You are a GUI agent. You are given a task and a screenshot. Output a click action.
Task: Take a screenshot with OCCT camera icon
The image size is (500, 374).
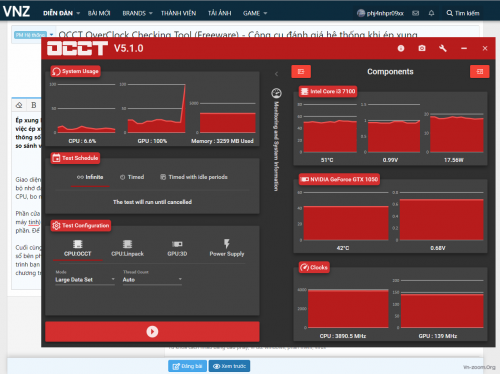pos(422,48)
